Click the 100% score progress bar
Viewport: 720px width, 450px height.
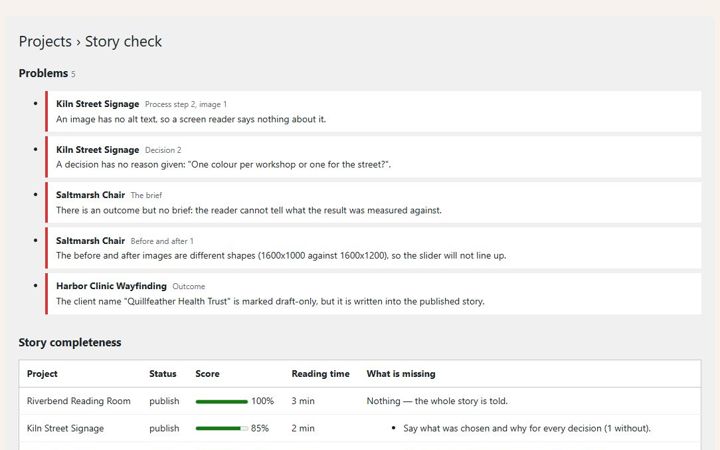point(221,402)
